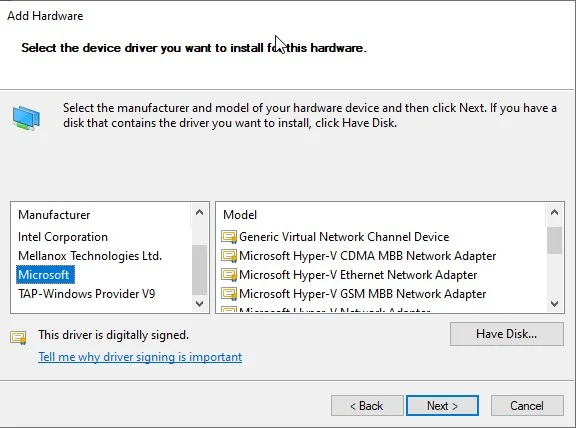Image resolution: width=576 pixels, height=428 pixels.
Task: Cancel the Add Hardware wizard
Action: [x=527, y=406]
